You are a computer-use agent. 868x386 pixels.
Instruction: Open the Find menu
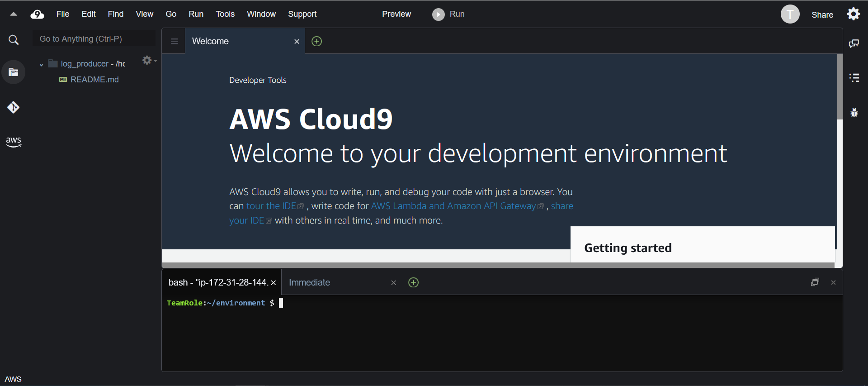(116, 14)
